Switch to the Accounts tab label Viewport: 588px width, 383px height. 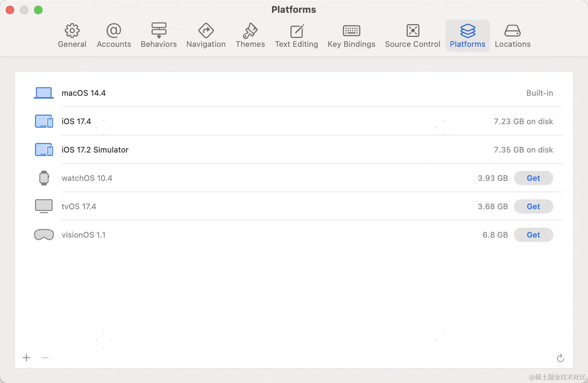coord(114,44)
